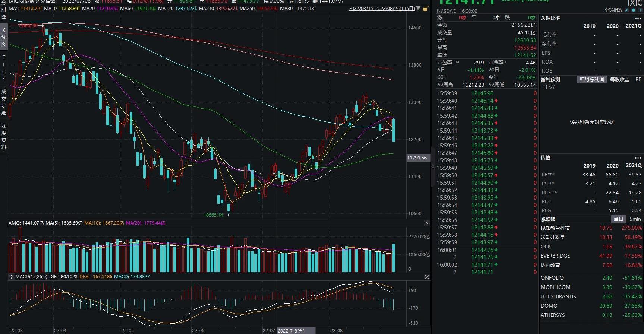Click the 全球指数 link

click(613, 10)
